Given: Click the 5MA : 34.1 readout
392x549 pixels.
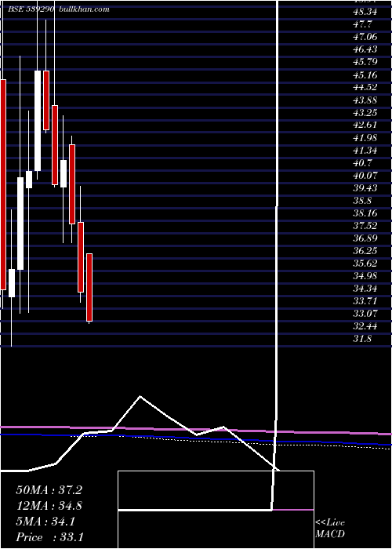Looking at the screenshot, I should tap(45, 522).
